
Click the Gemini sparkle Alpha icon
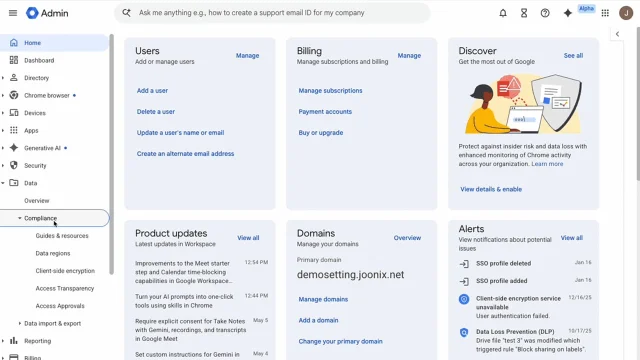coord(568,13)
